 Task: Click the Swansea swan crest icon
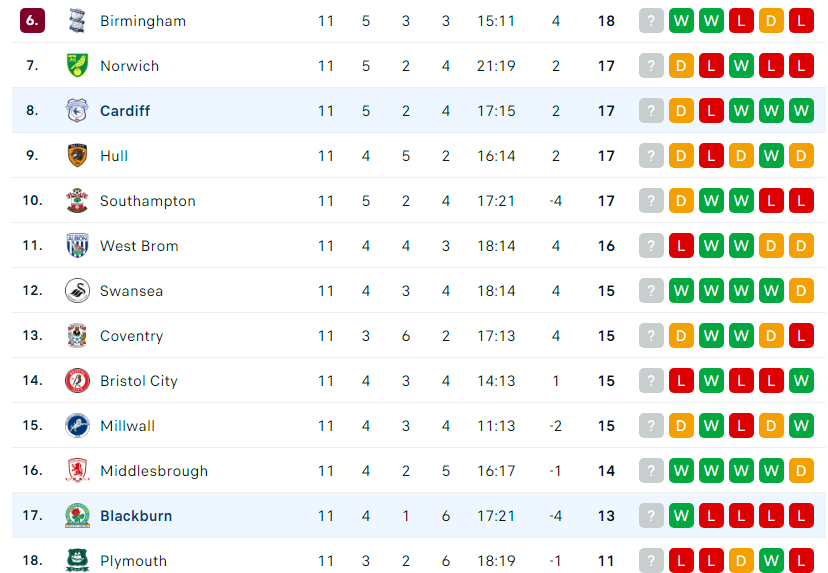pos(77,290)
